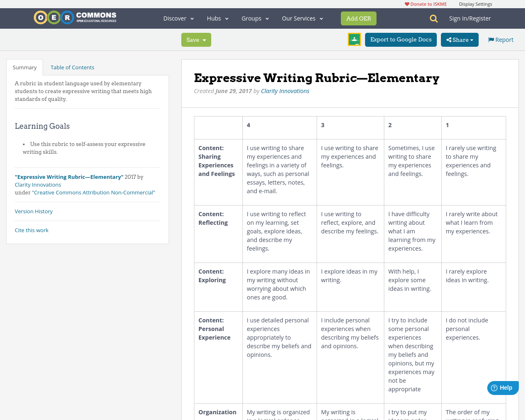
Task: Share the resource to Google Classroom
Action: click(354, 40)
